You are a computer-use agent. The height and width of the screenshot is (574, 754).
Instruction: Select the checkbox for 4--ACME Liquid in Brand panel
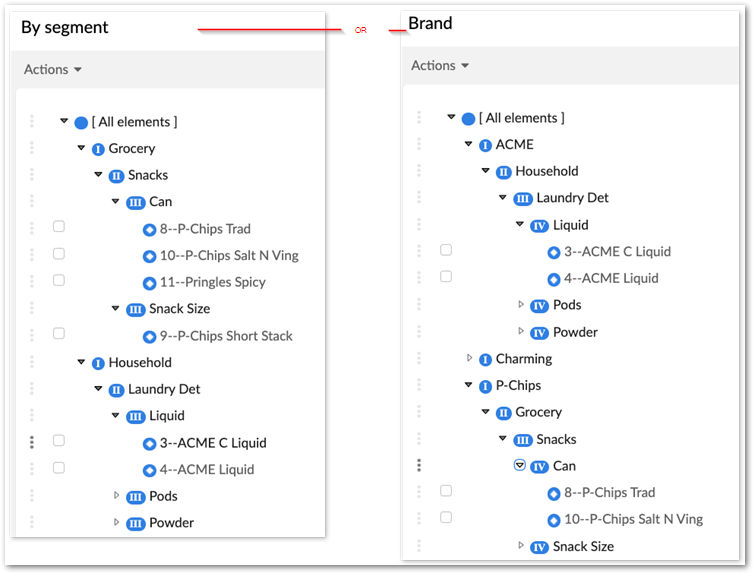(446, 276)
